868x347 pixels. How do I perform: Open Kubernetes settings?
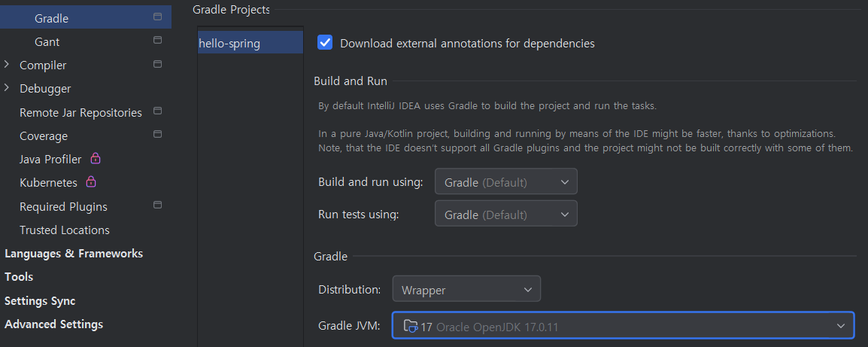coord(48,182)
